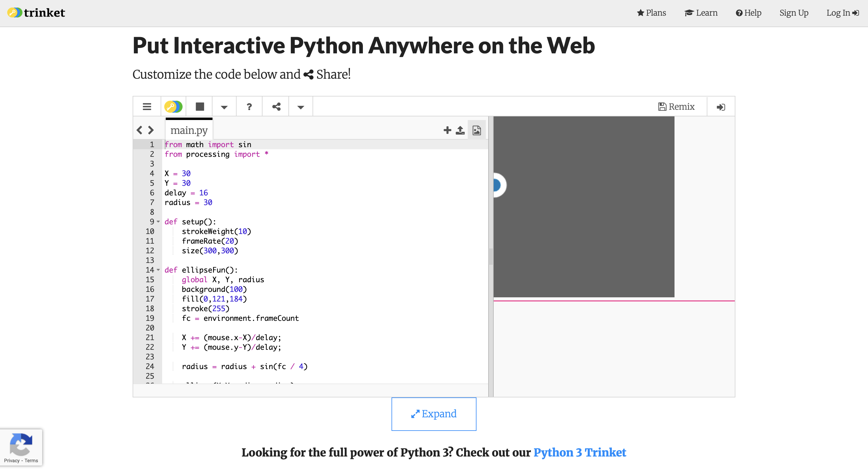Click 'radius = radius + sin(fc / 4)' line
Image resolution: width=868 pixels, height=474 pixels.
(x=245, y=366)
